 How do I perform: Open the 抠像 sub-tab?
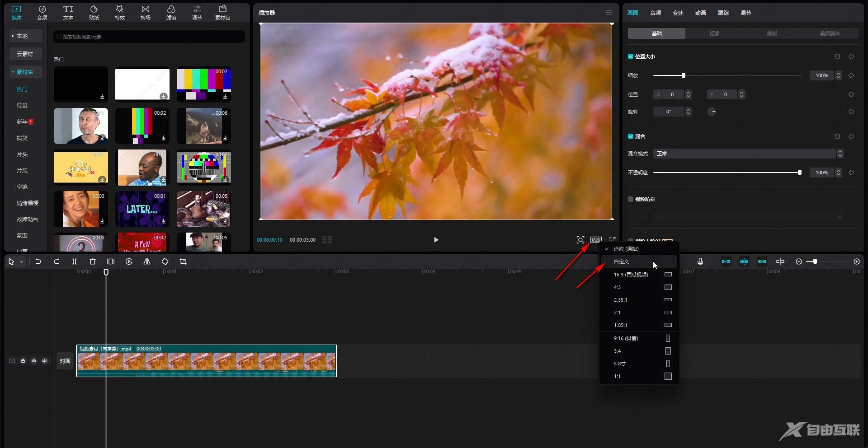pos(714,33)
